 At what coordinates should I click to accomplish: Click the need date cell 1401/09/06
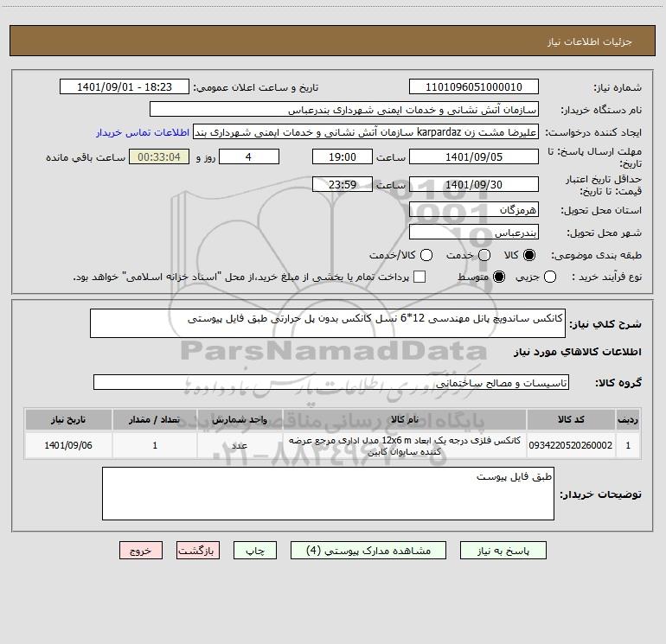pyautogui.click(x=68, y=445)
